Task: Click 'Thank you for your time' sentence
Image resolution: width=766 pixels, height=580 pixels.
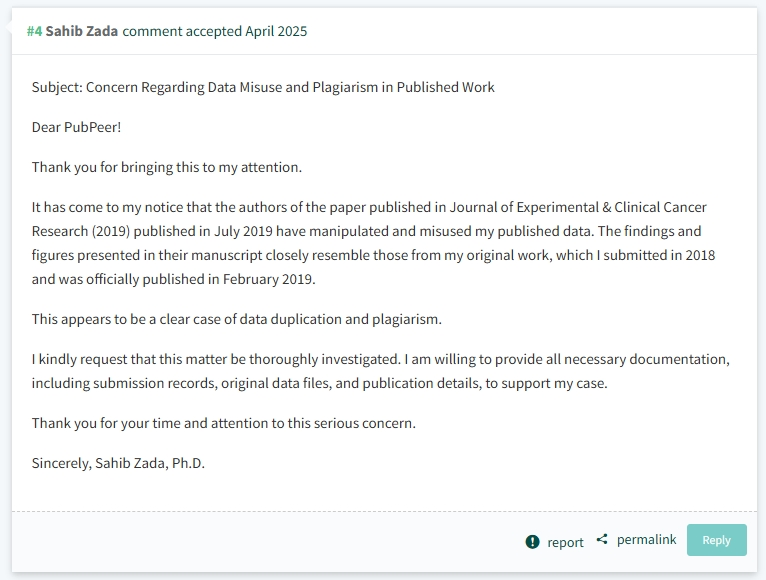Action: click(x=224, y=423)
